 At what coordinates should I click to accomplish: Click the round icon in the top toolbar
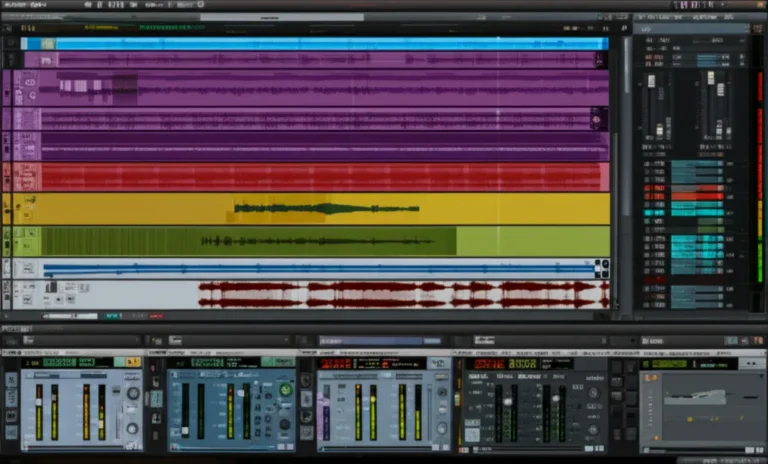point(200,4)
